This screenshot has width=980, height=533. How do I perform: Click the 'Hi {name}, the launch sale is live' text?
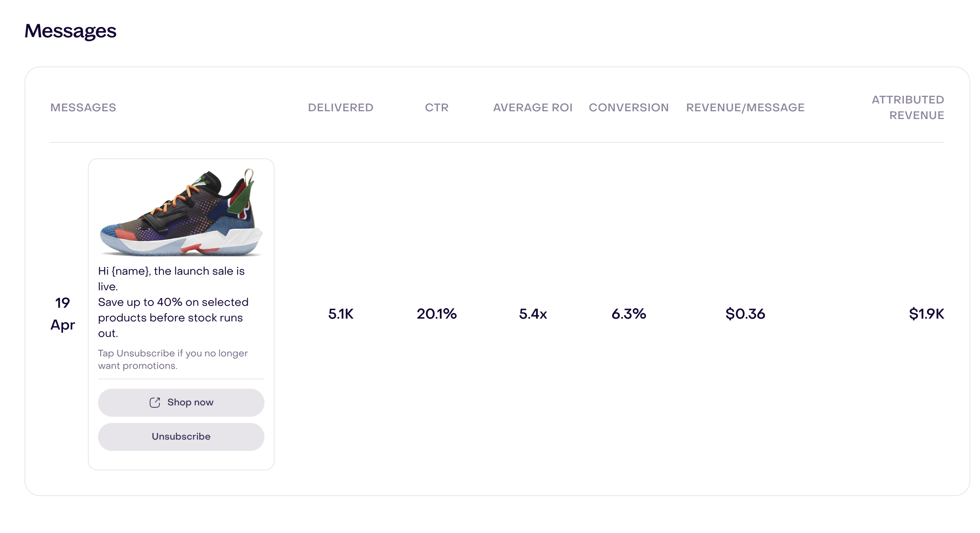(171, 279)
